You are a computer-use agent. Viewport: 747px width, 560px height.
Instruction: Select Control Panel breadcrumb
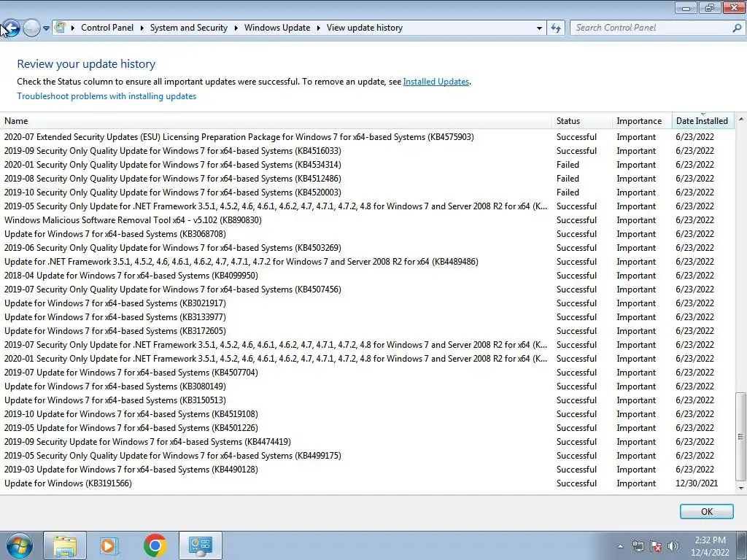click(107, 28)
